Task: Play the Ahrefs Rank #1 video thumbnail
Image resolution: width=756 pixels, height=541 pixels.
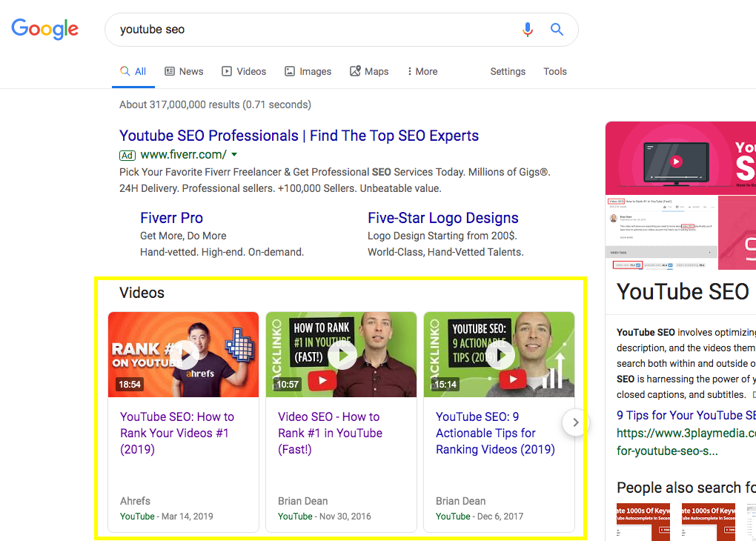Action: click(x=183, y=354)
